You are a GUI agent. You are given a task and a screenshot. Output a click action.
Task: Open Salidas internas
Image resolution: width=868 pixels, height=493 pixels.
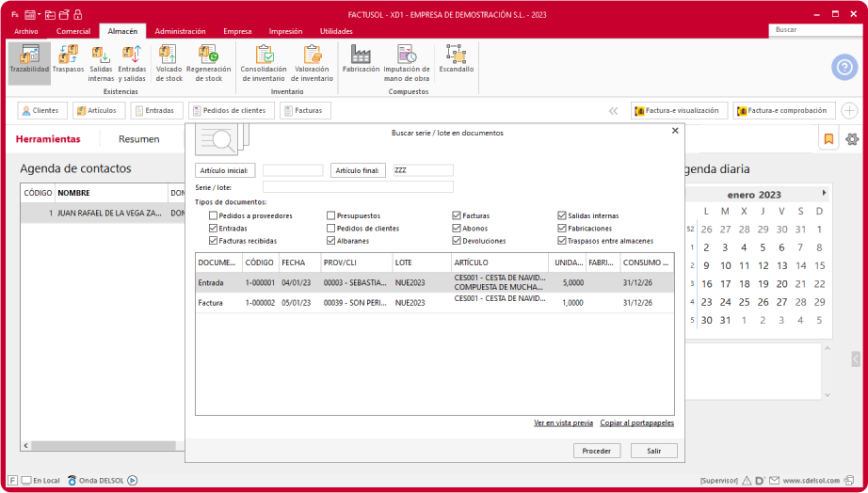coord(101,64)
